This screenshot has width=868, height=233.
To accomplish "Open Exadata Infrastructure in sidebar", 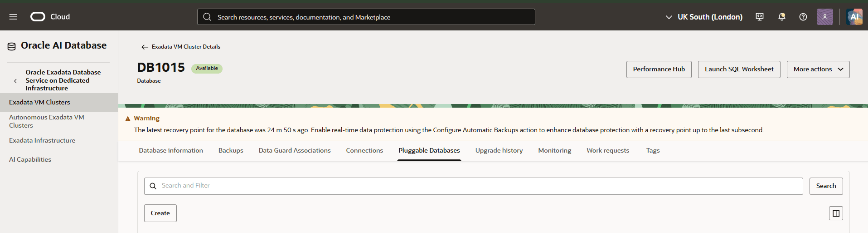I will coord(42,140).
